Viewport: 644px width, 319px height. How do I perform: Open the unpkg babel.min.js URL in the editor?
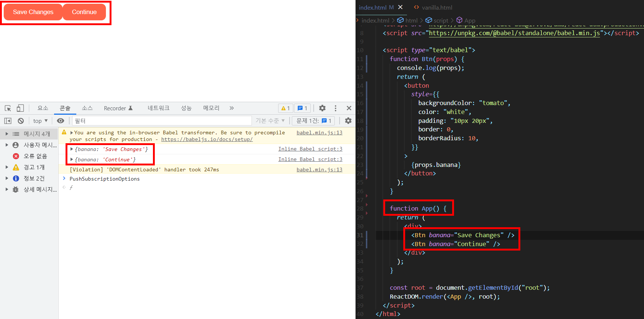pyautogui.click(x=514, y=33)
